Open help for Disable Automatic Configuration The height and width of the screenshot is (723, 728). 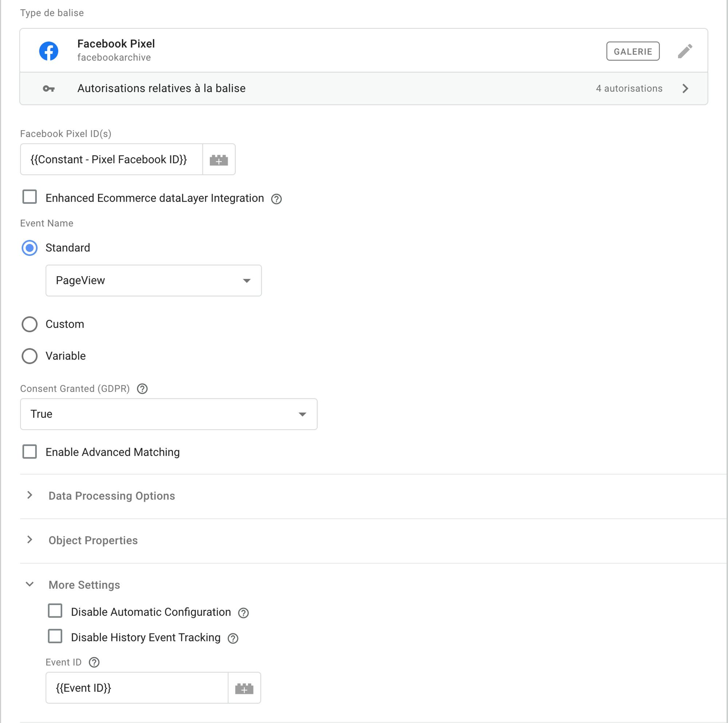pyautogui.click(x=244, y=613)
